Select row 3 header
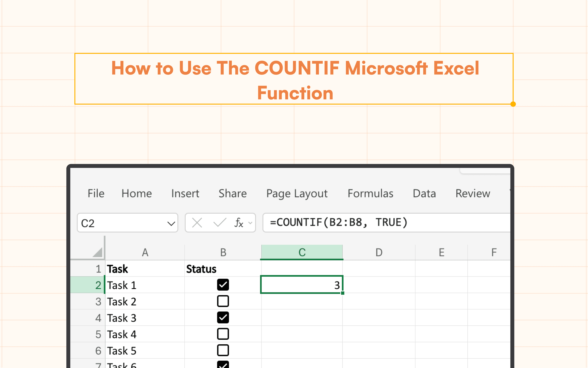 (x=88, y=301)
